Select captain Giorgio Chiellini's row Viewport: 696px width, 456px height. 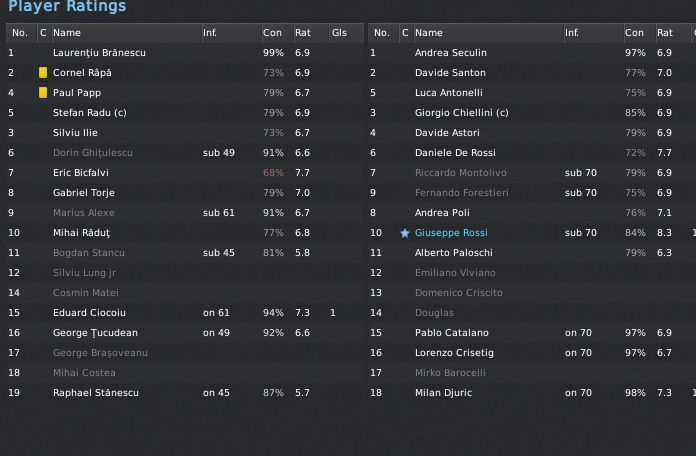[x=461, y=113]
